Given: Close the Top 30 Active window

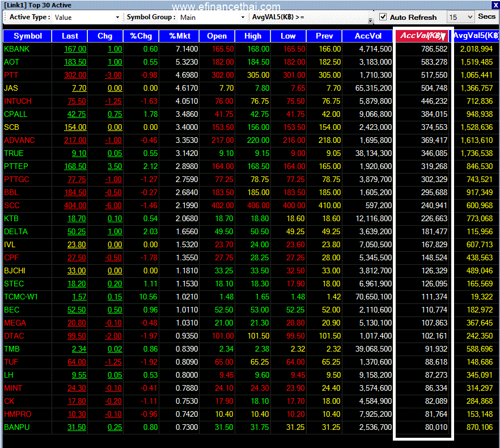Looking at the screenshot, I should (x=495, y=5).
